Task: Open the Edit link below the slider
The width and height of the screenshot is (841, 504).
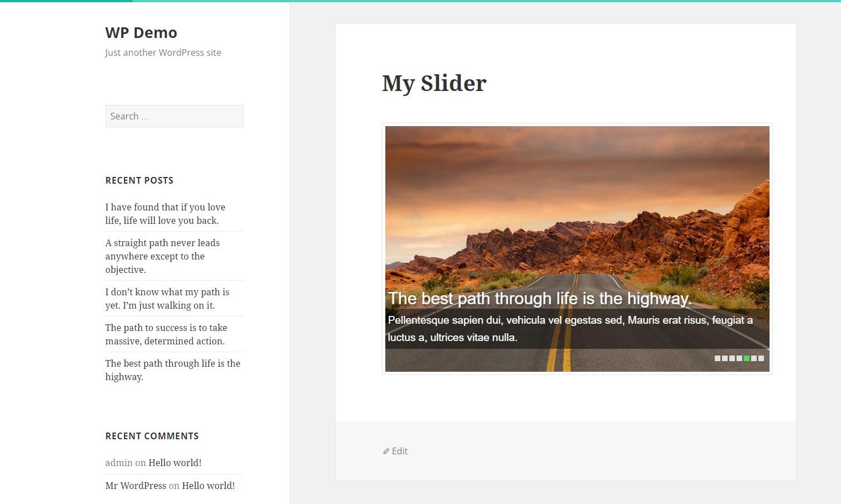Action: [400, 451]
